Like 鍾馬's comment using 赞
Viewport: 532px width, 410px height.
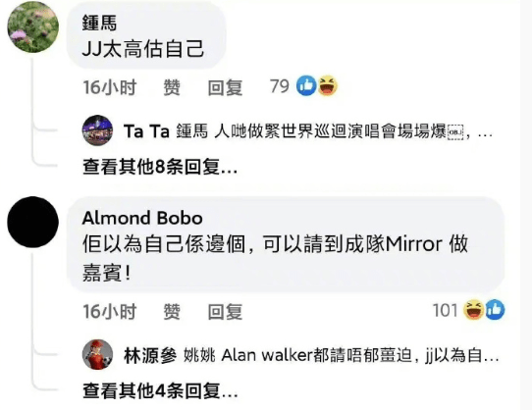[172, 87]
